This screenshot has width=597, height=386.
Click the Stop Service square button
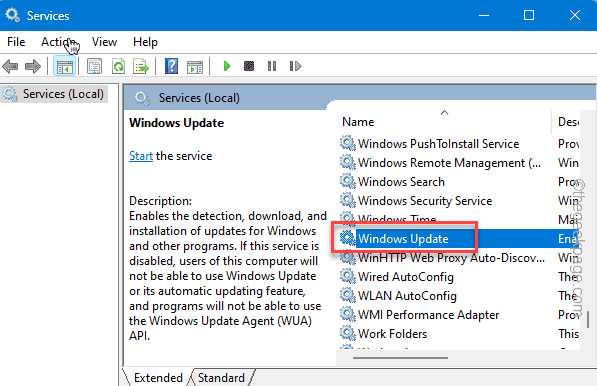coord(249,66)
